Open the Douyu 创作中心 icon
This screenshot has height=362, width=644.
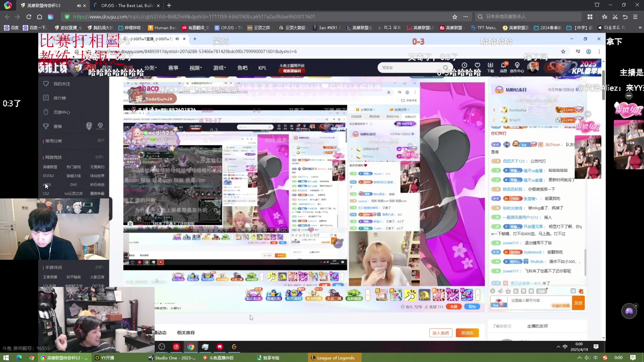click(x=517, y=67)
